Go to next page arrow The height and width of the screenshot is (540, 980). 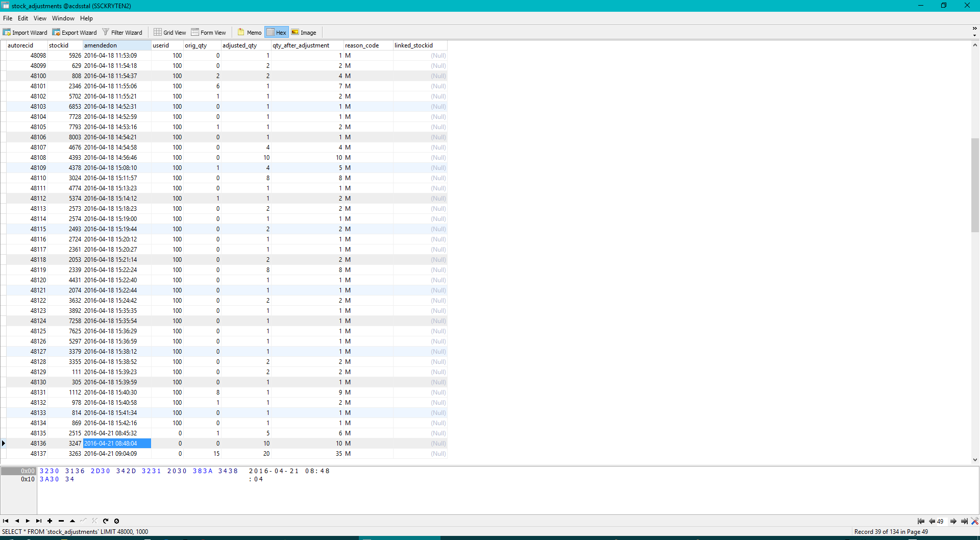pyautogui.click(x=953, y=521)
